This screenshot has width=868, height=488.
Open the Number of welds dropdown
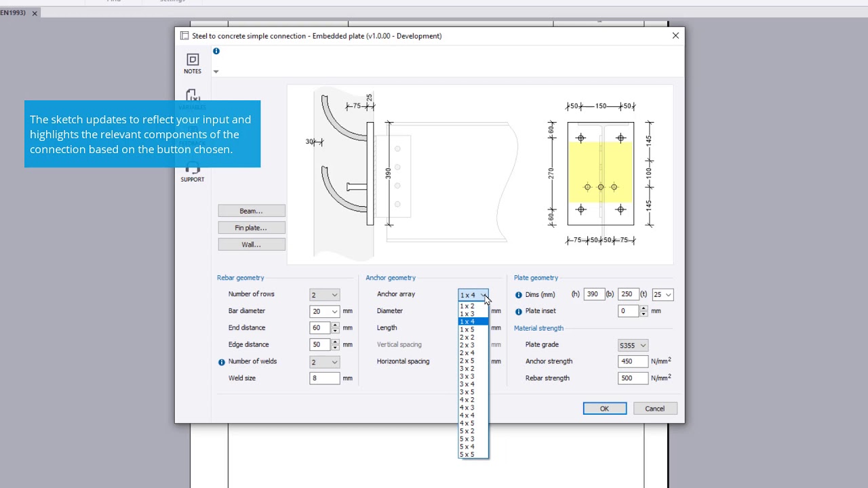click(x=324, y=362)
